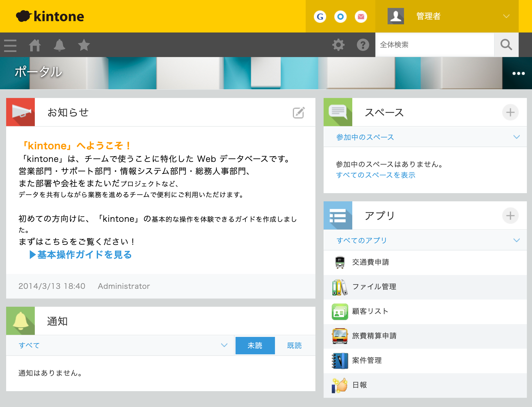This screenshot has width=532, height=407.
Task: Click the green bell 通知 panel icon
Action: click(20, 321)
